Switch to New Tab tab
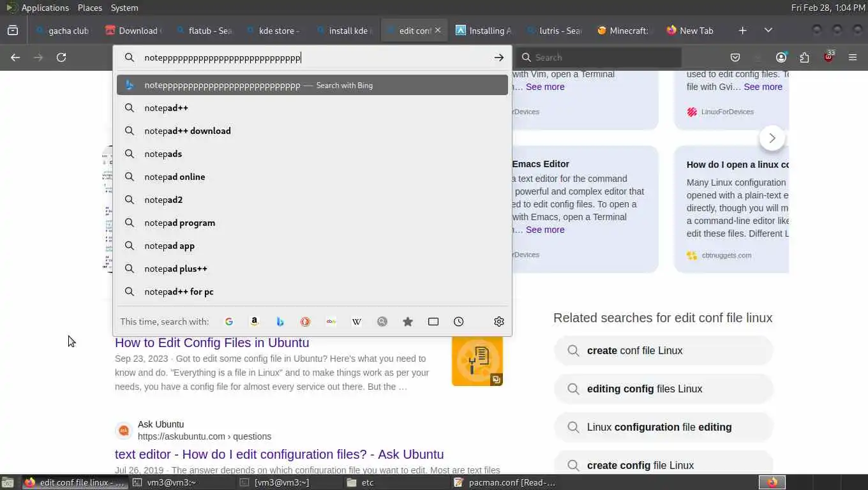Image resolution: width=868 pixels, height=490 pixels. pyautogui.click(x=694, y=31)
